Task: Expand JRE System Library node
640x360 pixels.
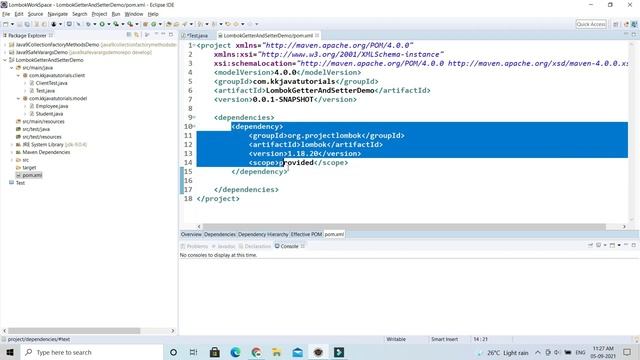Action: (11, 144)
